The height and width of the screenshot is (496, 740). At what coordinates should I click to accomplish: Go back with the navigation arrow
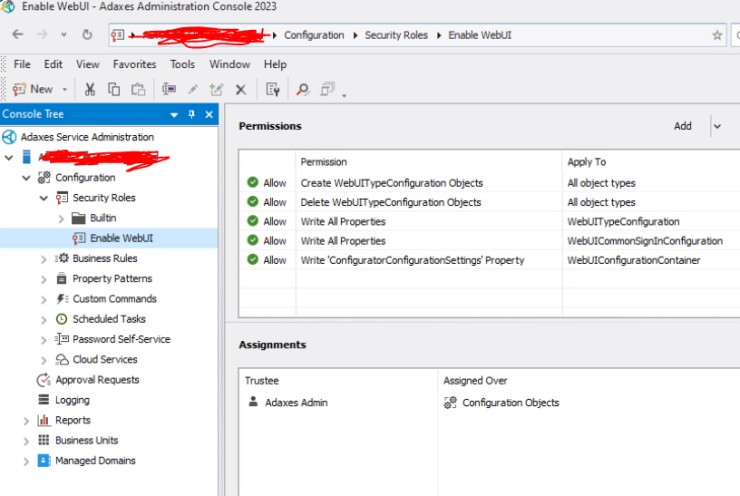tap(17, 34)
